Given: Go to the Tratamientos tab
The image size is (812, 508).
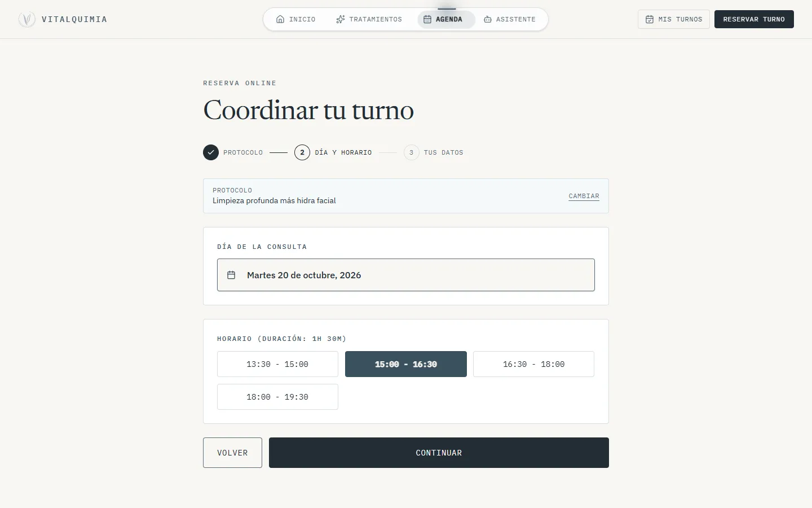Looking at the screenshot, I should [x=369, y=19].
